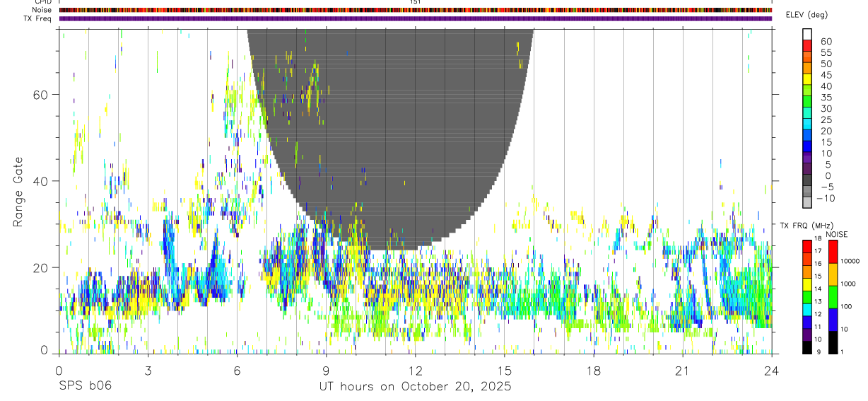Viewport: 868px width, 401px height.
Task: Click the x-axis tick label 3
Action: point(148,371)
